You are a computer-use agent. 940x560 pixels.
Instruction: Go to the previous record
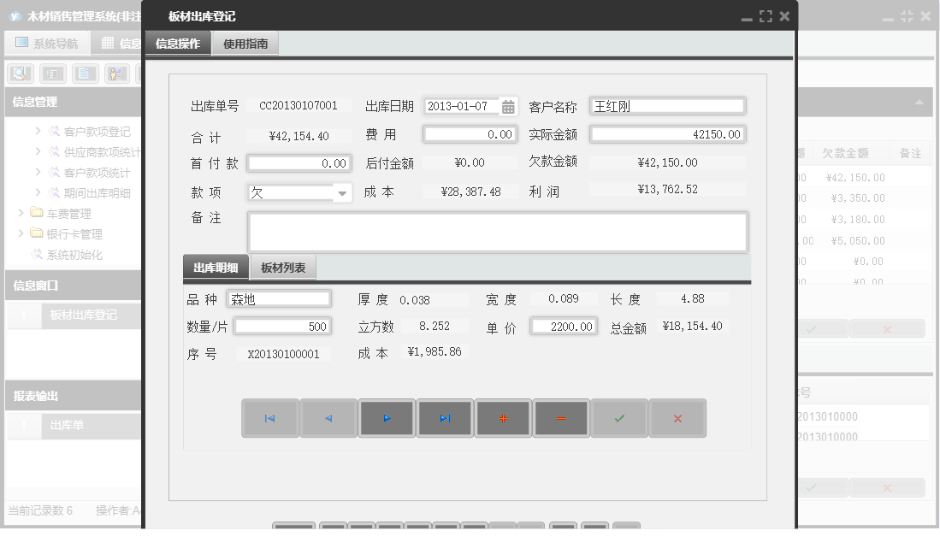click(328, 418)
